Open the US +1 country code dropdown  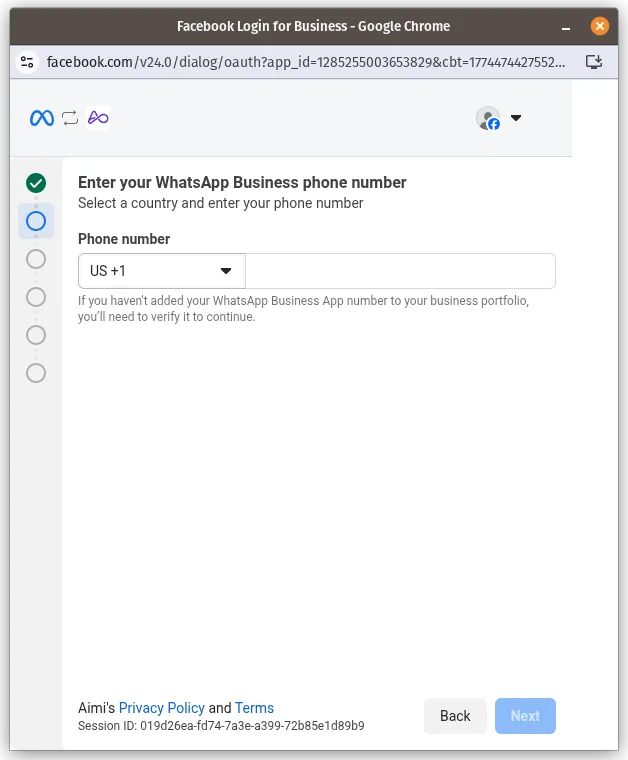click(162, 271)
